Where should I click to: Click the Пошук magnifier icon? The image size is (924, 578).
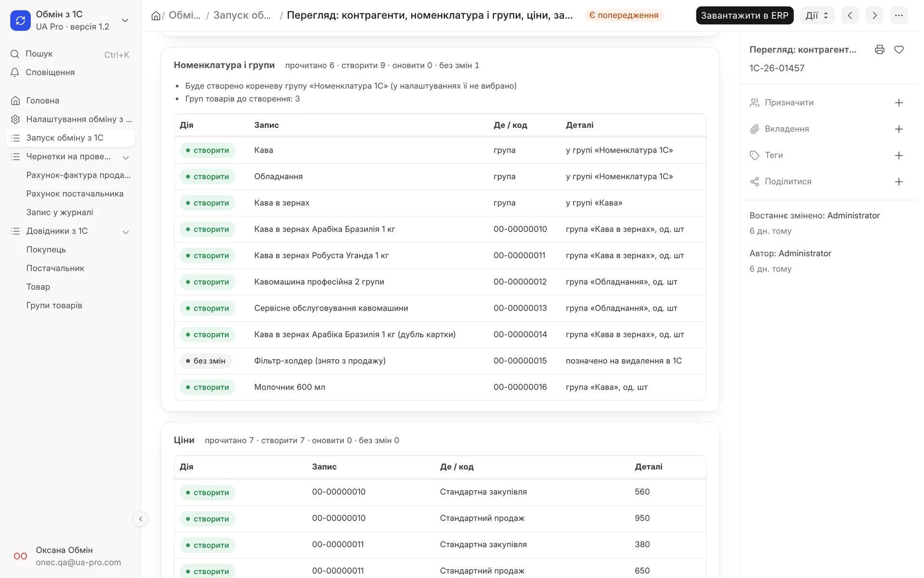[15, 54]
